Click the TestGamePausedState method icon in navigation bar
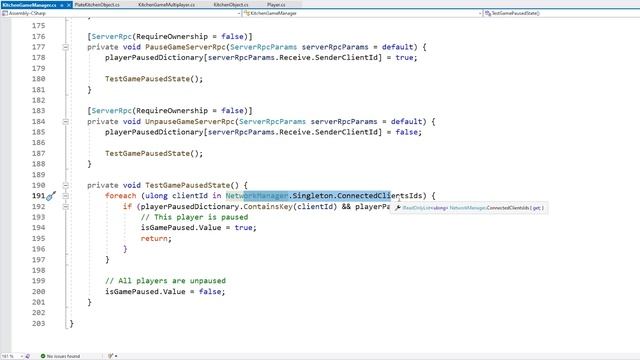640x360 pixels. [488, 13]
